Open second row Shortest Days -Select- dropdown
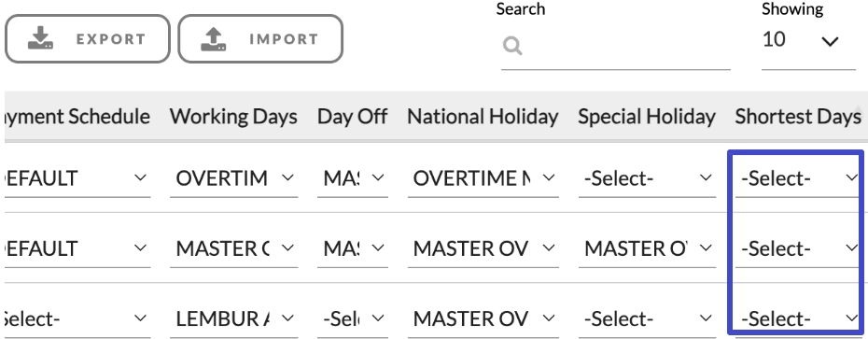Viewport: 868px width, 339px height. click(x=797, y=248)
